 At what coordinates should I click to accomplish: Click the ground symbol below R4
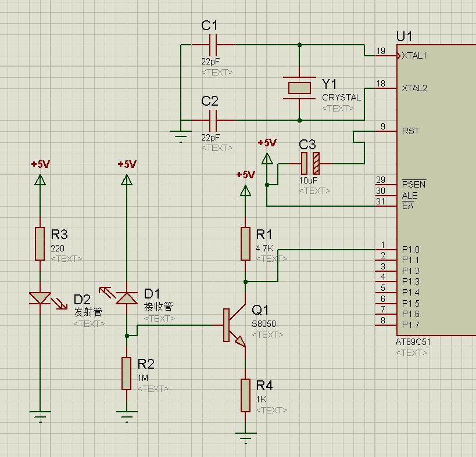245,437
